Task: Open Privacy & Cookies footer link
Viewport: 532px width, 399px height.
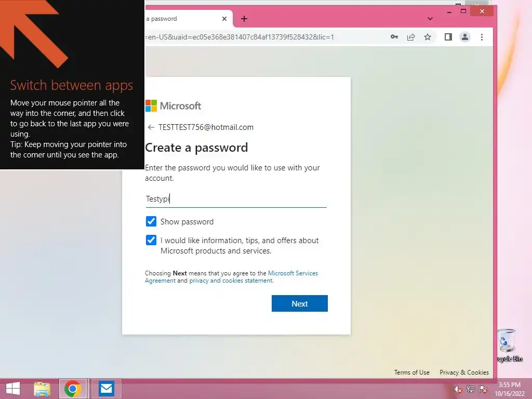Action: tap(464, 372)
